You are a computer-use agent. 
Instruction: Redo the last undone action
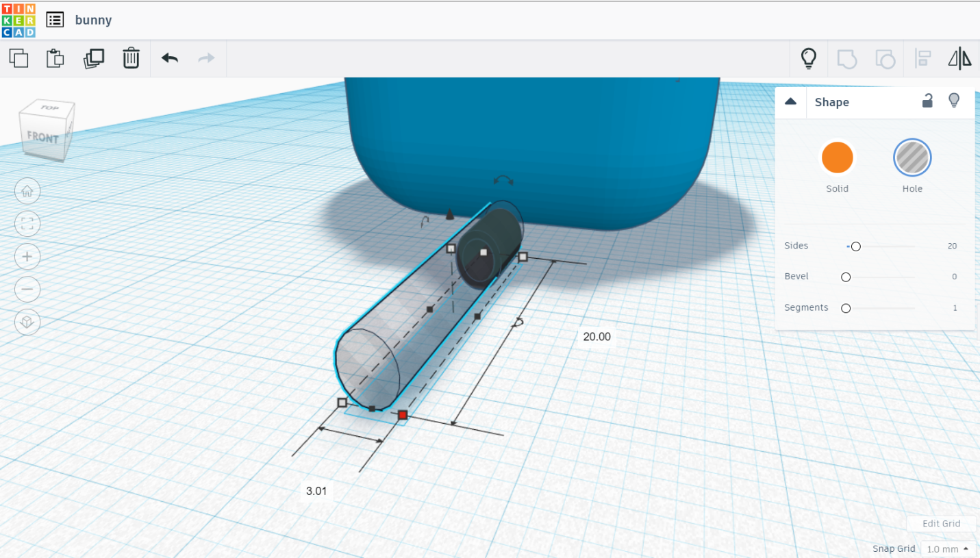coord(206,58)
